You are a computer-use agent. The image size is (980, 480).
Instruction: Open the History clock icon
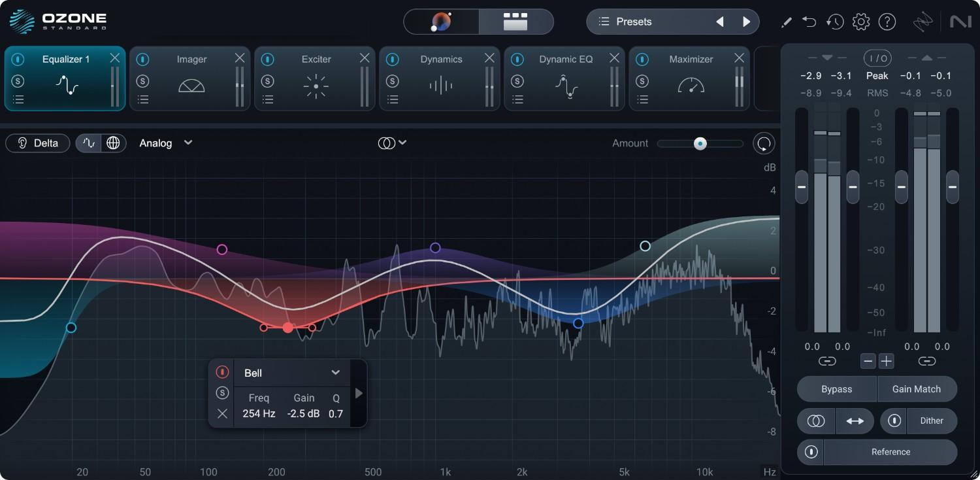point(835,22)
